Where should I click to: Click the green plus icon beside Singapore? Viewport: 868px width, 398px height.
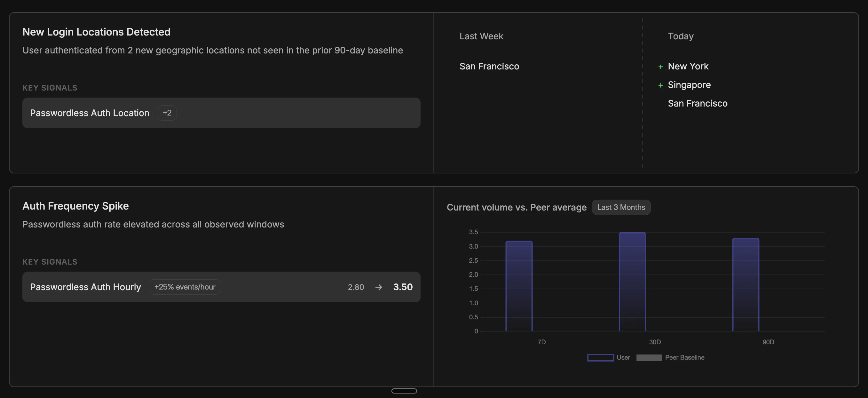pos(660,85)
